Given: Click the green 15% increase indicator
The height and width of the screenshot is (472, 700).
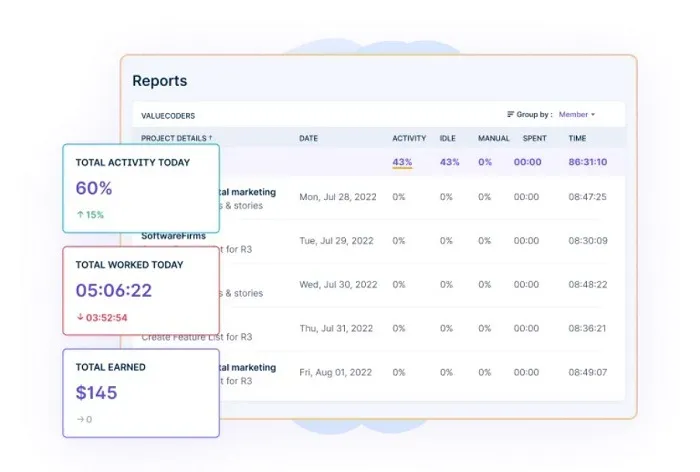Looking at the screenshot, I should (90, 215).
